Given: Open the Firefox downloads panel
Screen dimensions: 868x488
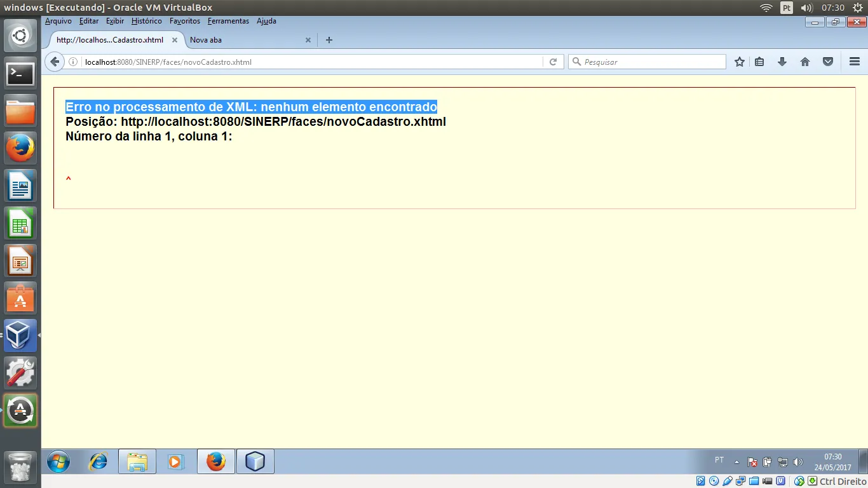Looking at the screenshot, I should [782, 62].
